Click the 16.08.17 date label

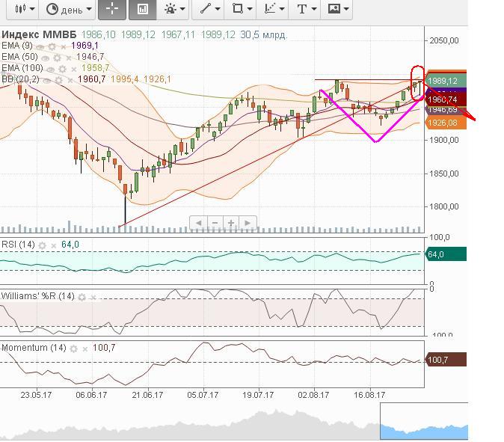(x=369, y=395)
